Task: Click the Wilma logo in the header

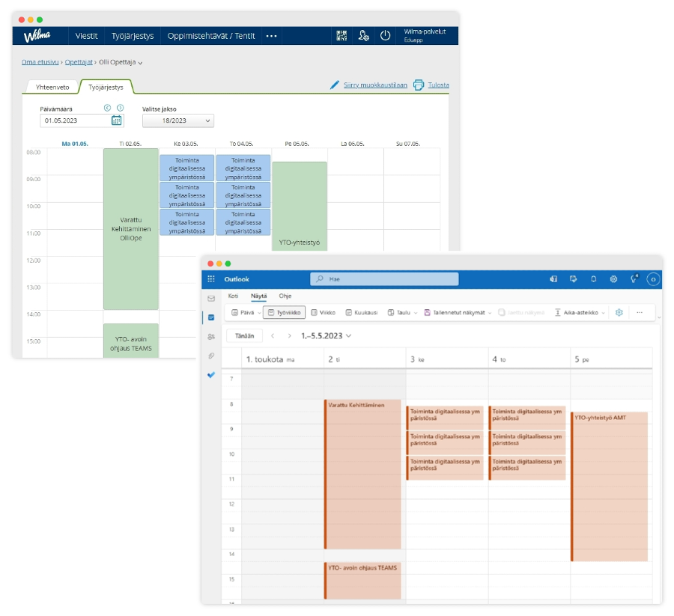Action: 37,36
